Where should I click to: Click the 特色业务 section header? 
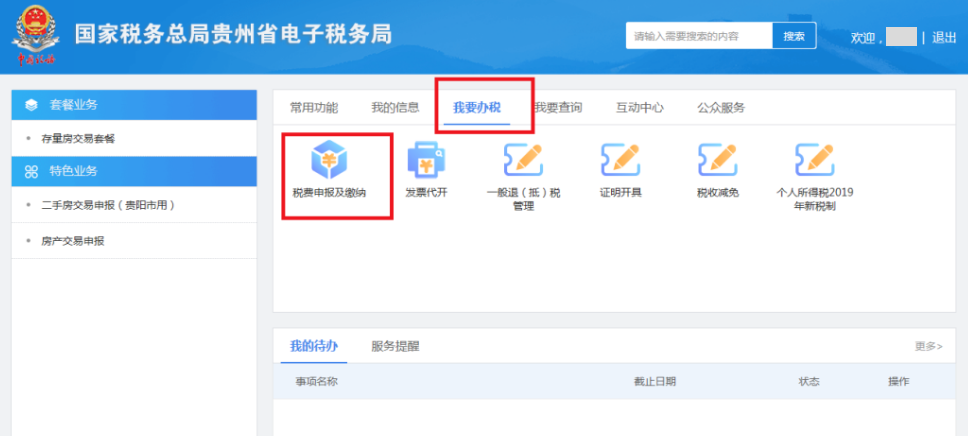tap(134, 172)
